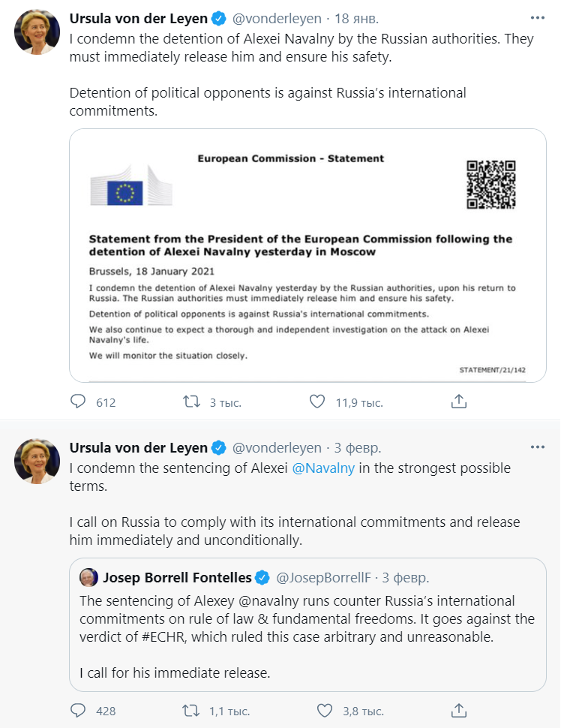This screenshot has width=561, height=728.
Task: Retweet the February 3 sentencing tweet
Action: 193,710
